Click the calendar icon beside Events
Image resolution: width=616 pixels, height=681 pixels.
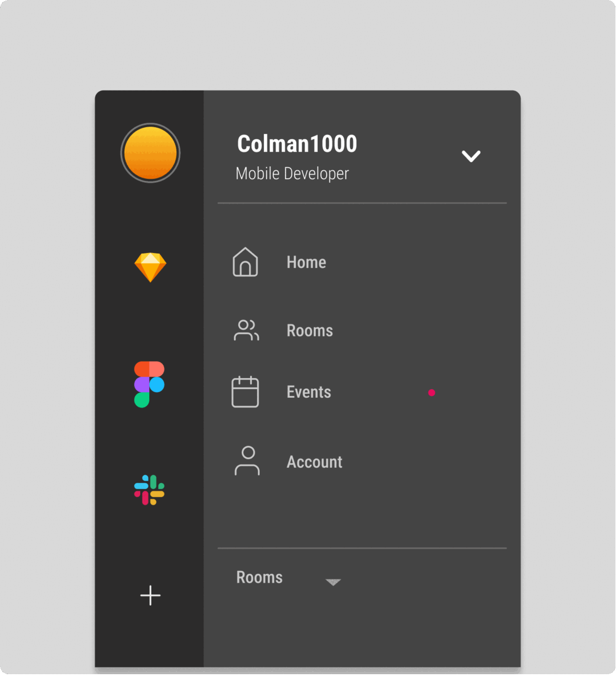(245, 392)
